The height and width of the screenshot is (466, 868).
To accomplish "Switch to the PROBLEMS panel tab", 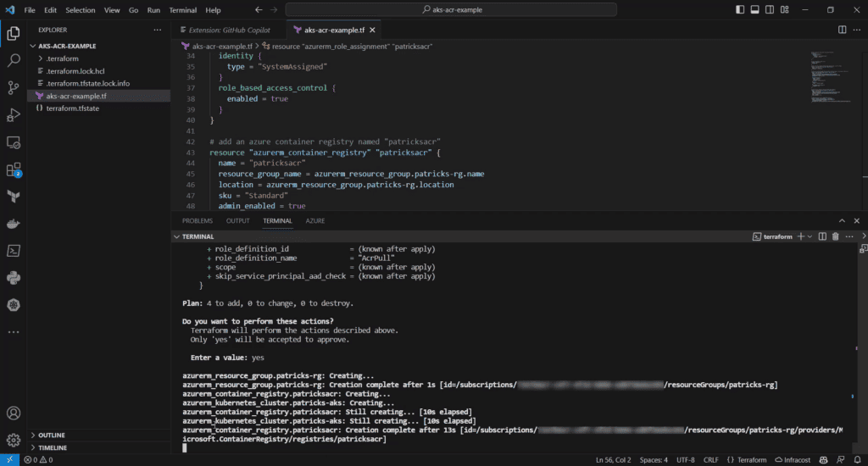I will pos(198,220).
